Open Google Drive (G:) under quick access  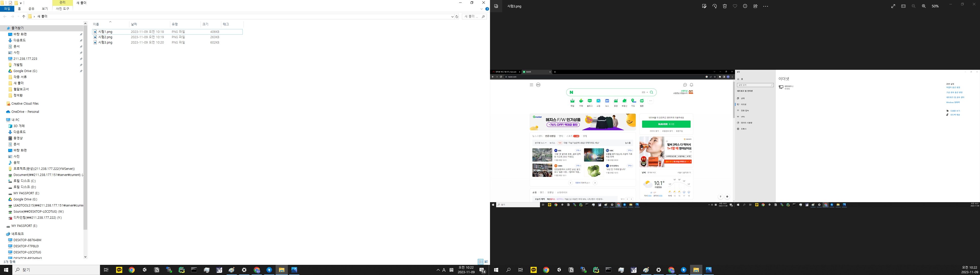coord(25,71)
